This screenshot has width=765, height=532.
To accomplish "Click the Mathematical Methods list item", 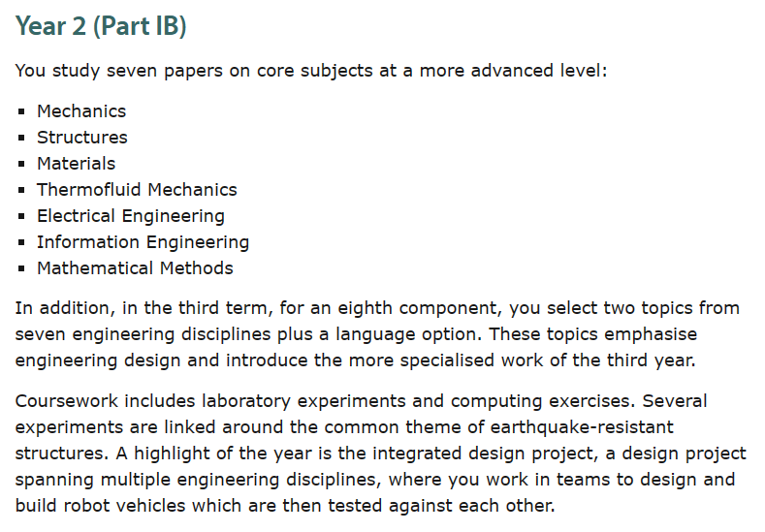I will (135, 268).
